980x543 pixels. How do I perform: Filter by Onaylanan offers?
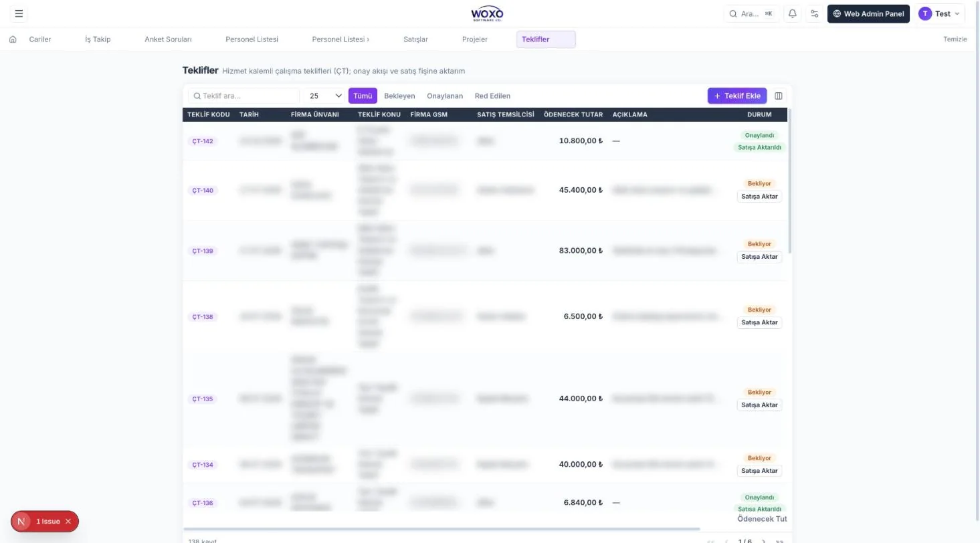[x=445, y=96]
